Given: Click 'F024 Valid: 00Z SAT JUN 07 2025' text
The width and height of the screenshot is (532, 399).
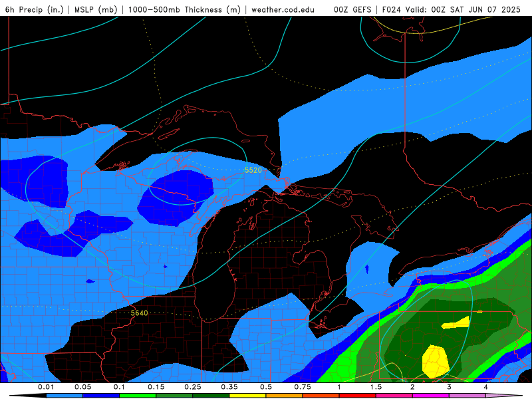Looking at the screenshot, I should point(452,9).
